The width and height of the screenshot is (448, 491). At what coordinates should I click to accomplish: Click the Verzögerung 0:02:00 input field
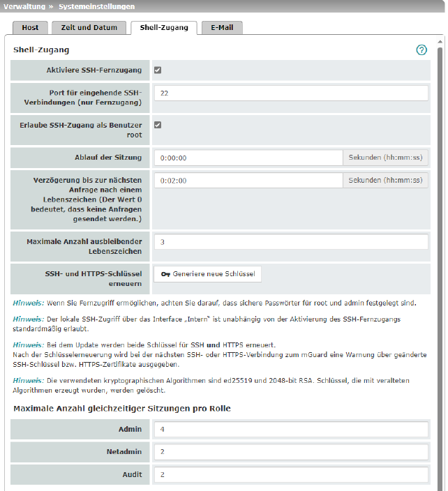tap(248, 181)
